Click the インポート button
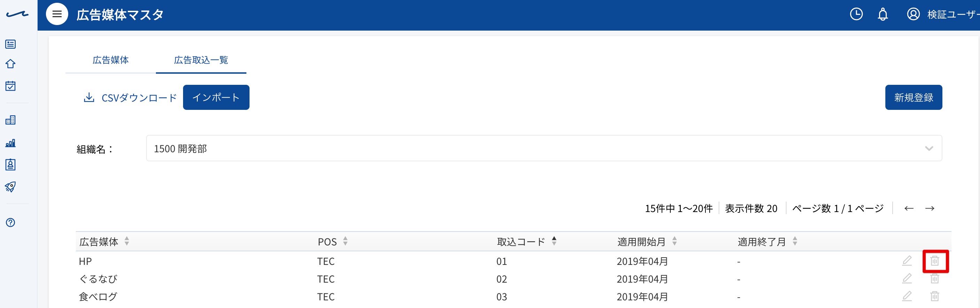This screenshot has width=980, height=308. coord(216,97)
